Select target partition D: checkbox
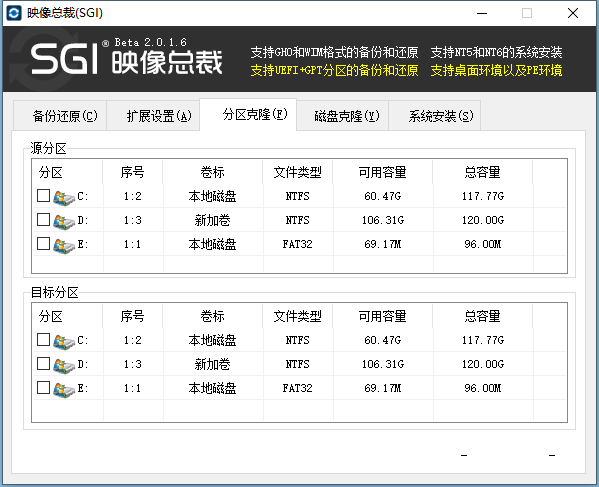The image size is (599, 487). click(x=44, y=364)
